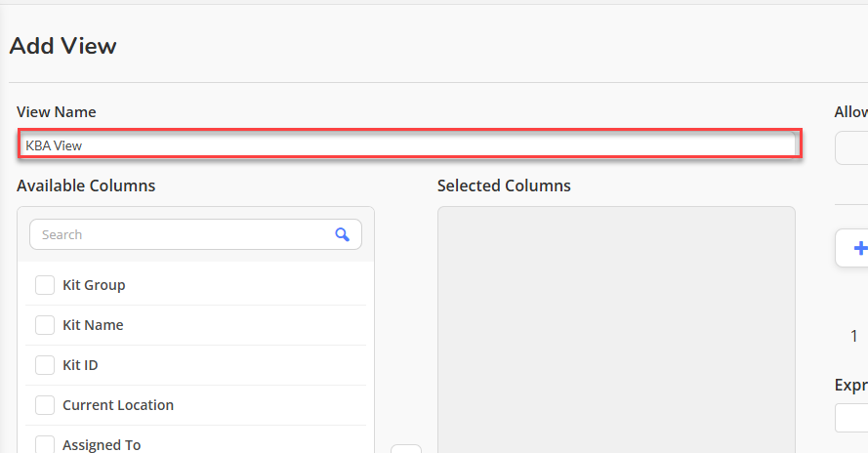This screenshot has height=453, width=868.
Task: Open the field under Allow label
Action: (x=851, y=147)
